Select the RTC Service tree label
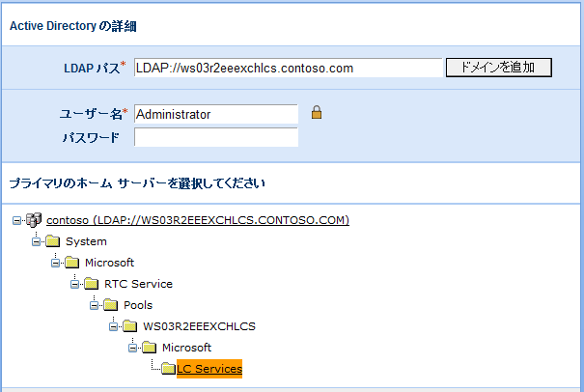The height and width of the screenshot is (392, 584). [138, 284]
